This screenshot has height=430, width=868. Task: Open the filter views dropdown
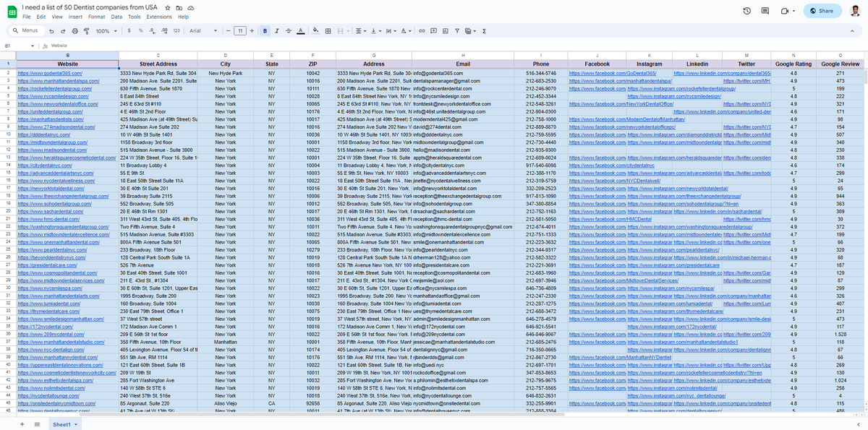pyautogui.click(x=471, y=31)
